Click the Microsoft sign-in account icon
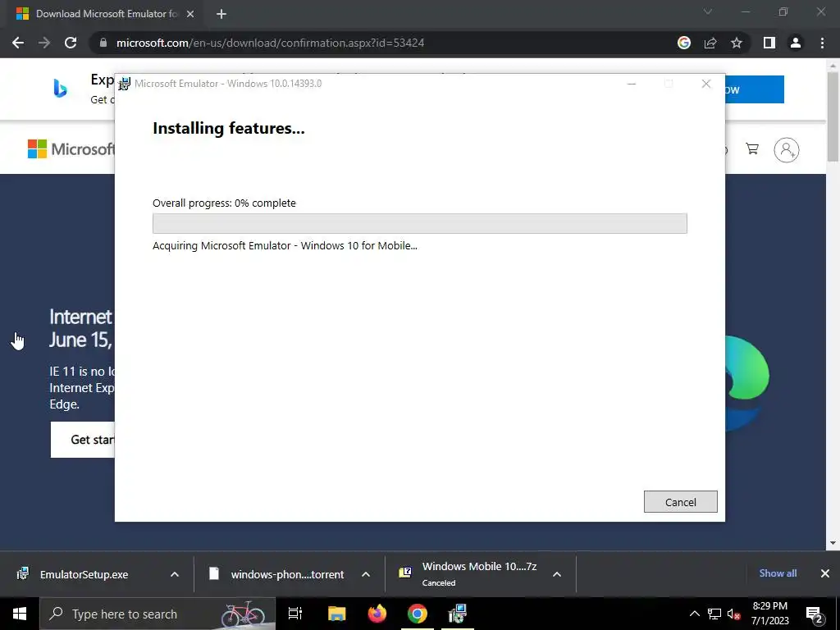Viewport: 840px width, 630px height. [x=787, y=149]
